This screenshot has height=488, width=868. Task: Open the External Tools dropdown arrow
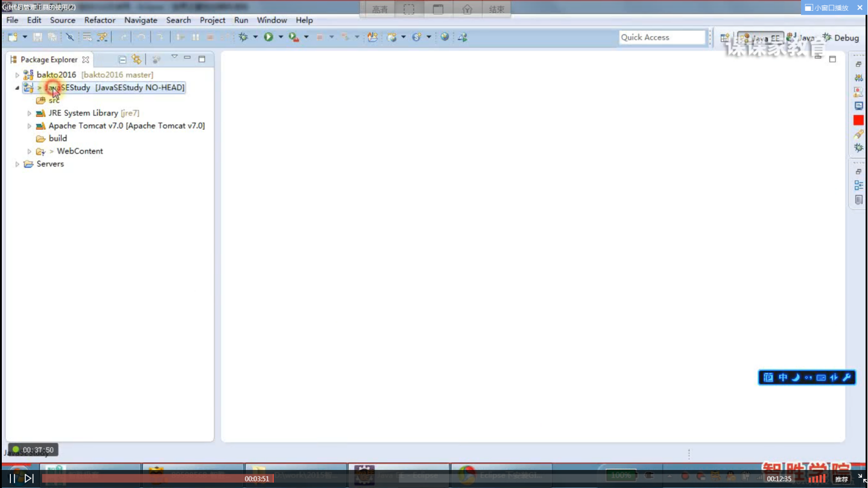pos(306,37)
